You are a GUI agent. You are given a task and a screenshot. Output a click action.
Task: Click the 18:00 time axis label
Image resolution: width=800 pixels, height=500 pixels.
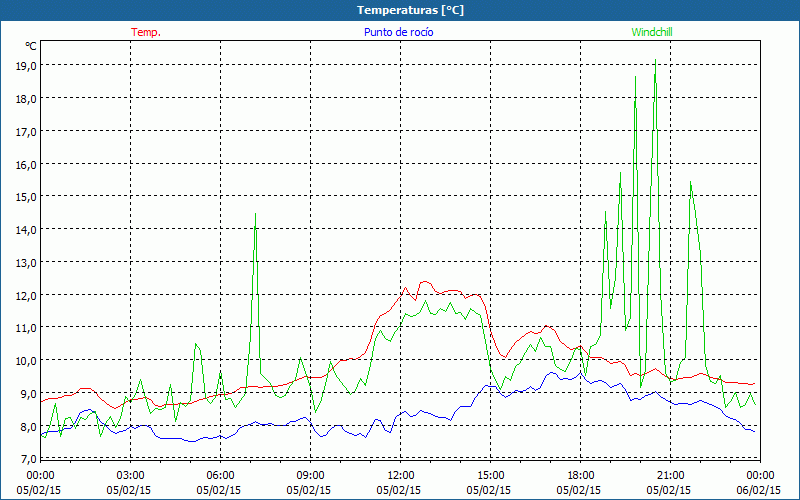[581, 476]
